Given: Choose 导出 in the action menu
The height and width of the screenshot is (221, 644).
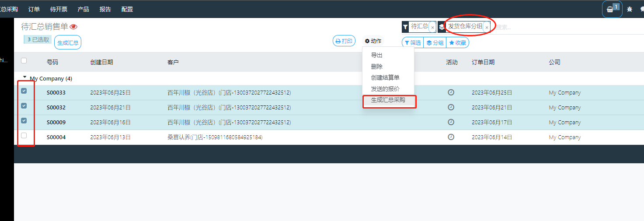Looking at the screenshot, I should coord(376,55).
